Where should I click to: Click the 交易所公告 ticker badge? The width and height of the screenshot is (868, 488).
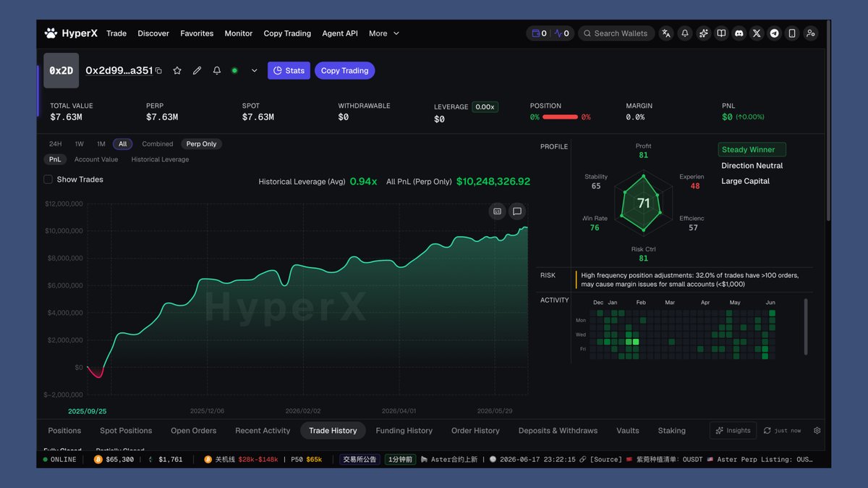[x=360, y=460]
